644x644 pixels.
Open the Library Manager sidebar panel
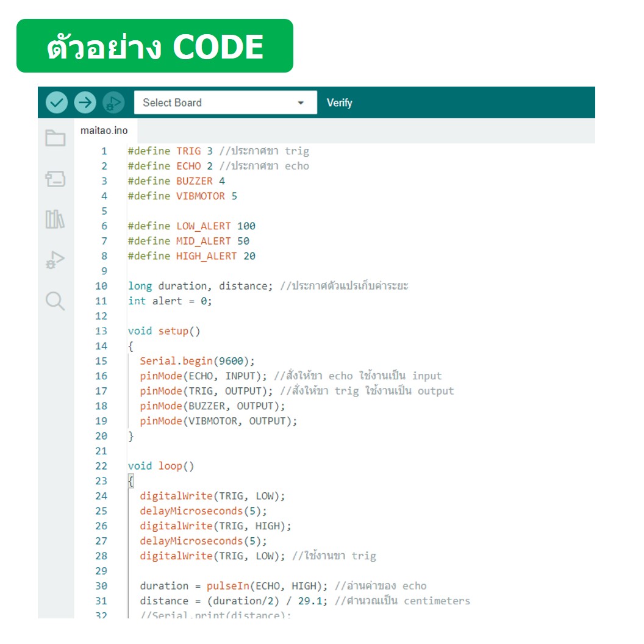55,220
